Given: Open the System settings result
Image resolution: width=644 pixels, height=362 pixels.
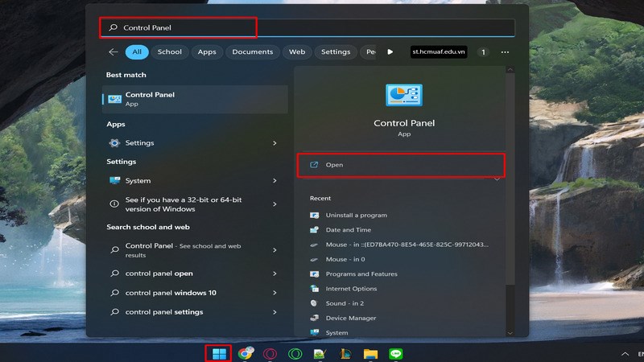Looking at the screenshot, I should 195,180.
